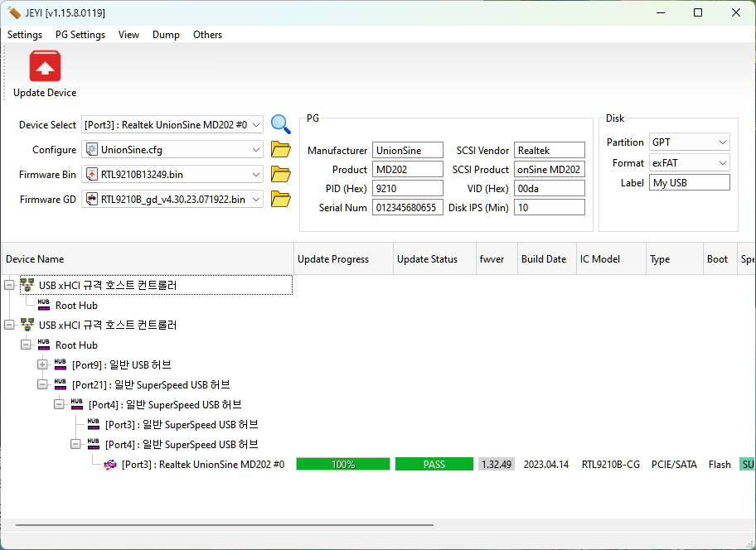
Task: Click the Boot column header
Action: (720, 259)
